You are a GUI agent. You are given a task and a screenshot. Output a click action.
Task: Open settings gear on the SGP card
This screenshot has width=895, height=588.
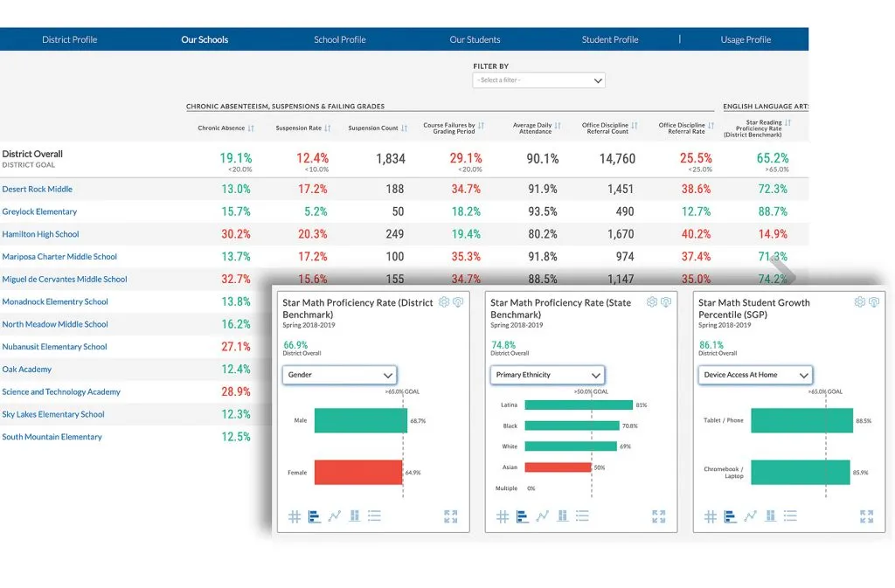(860, 301)
